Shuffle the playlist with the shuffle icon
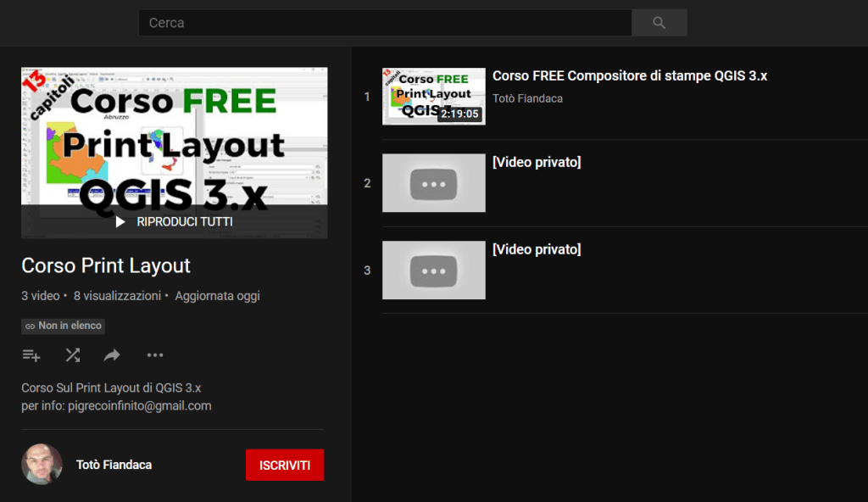868x502 pixels. pyautogui.click(x=72, y=355)
